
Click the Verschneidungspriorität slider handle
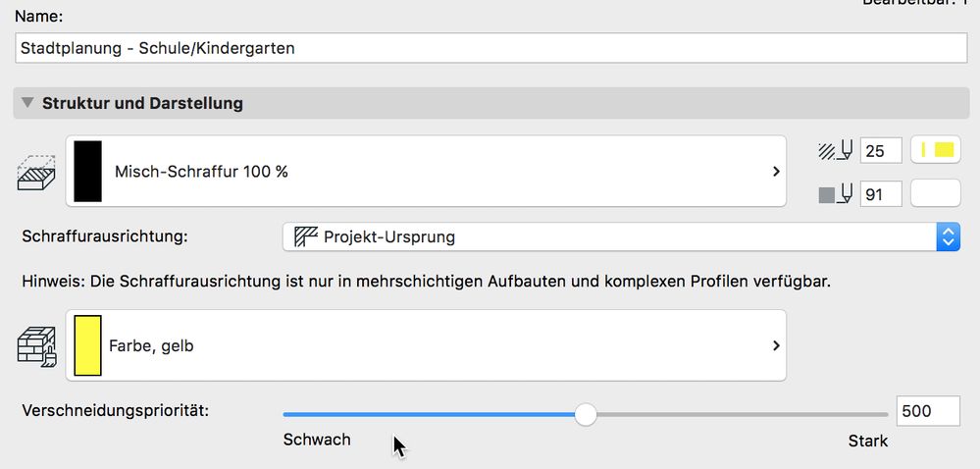(x=586, y=414)
